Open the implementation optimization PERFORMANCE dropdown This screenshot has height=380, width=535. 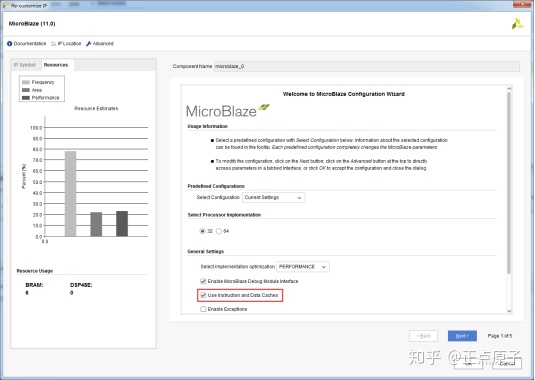point(303,267)
